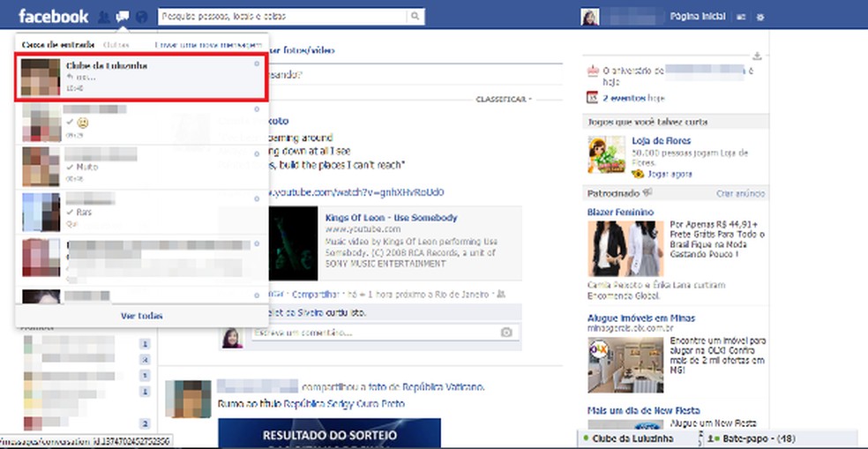Click the birthday cake icon

[x=593, y=71]
